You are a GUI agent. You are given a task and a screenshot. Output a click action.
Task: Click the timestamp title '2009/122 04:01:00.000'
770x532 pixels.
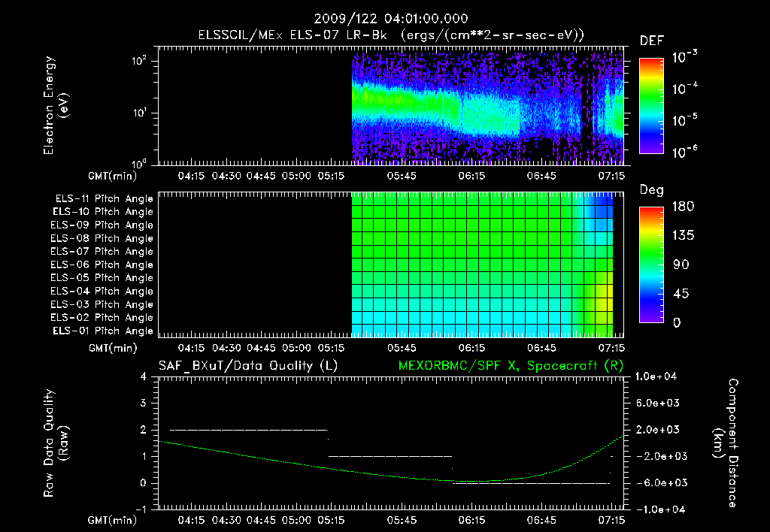[x=391, y=19]
